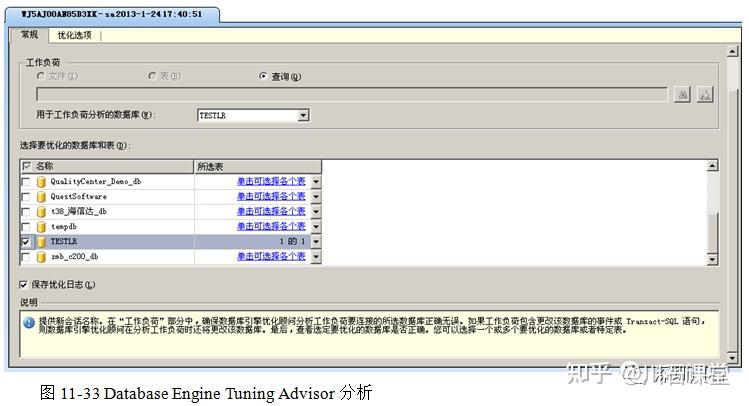Click the QuestSoftware name text
This screenshot has width=749, height=406.
[x=78, y=196]
